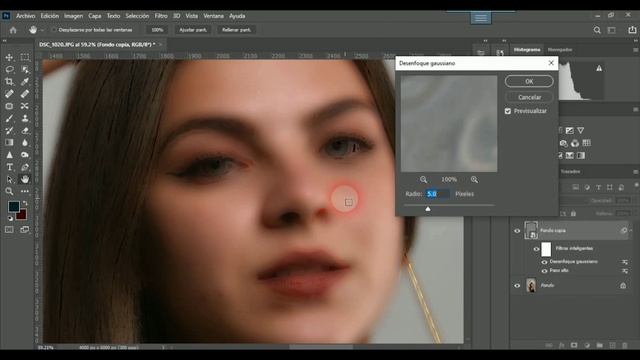Click the Share icon at top right
640x360 pixels.
point(632,30)
